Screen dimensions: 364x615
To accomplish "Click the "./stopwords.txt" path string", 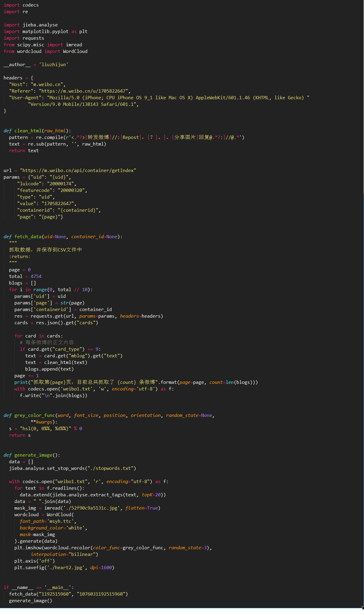I will point(110,469).
